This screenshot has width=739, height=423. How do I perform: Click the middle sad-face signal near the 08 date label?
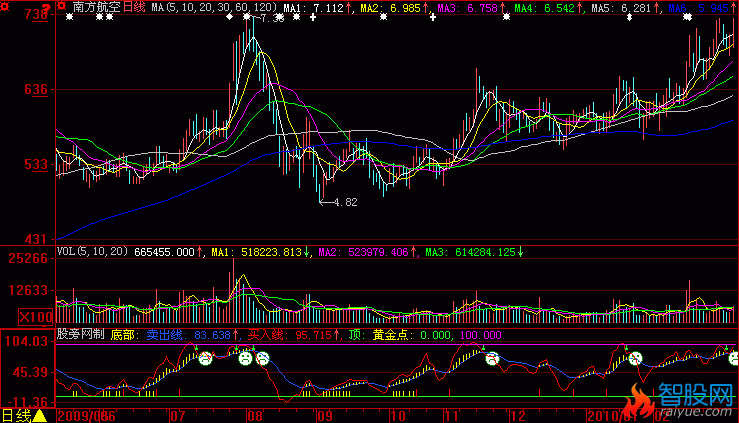(x=245, y=358)
